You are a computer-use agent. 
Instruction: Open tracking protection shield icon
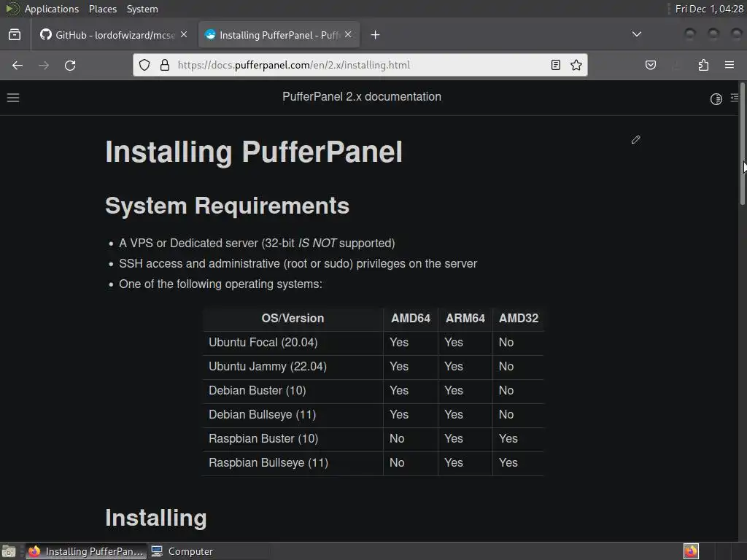coord(144,65)
